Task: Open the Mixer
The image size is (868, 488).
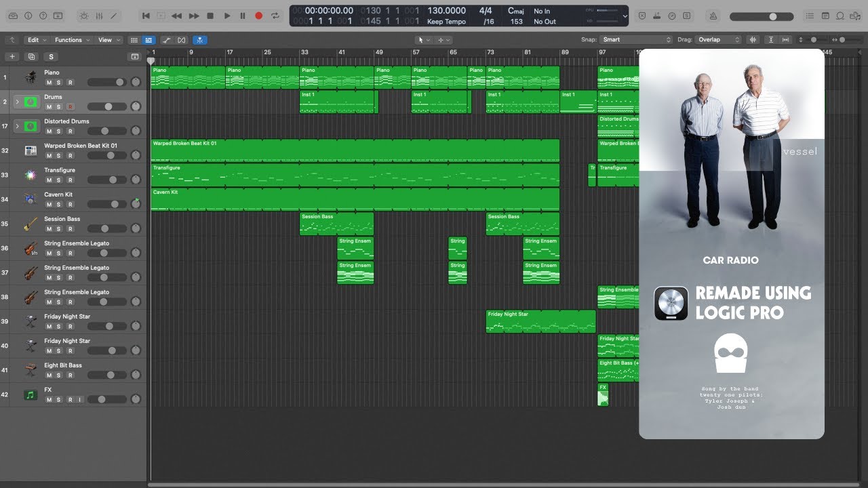Action: [x=99, y=15]
